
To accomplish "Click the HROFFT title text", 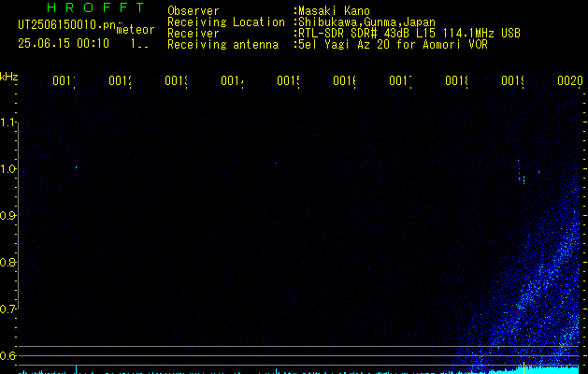I will [96, 7].
